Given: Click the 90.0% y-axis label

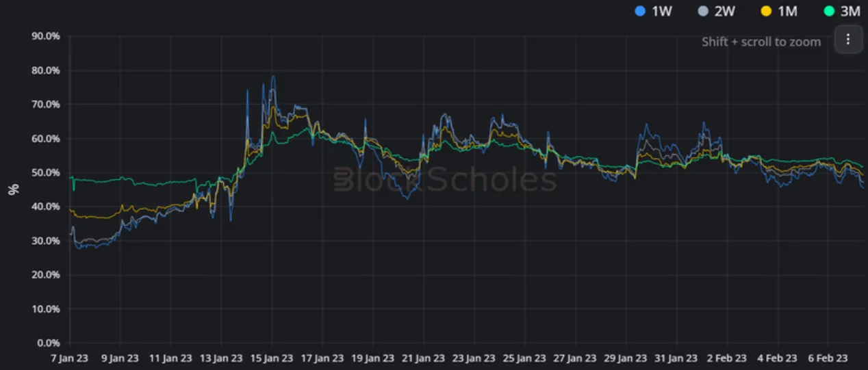Looking at the screenshot, I should coord(46,36).
